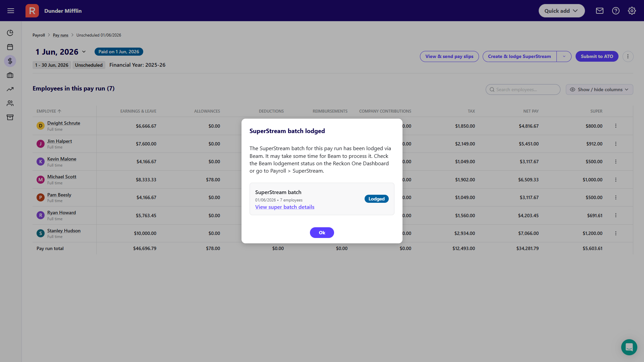Click pay run total super $5,603.61

point(592,248)
